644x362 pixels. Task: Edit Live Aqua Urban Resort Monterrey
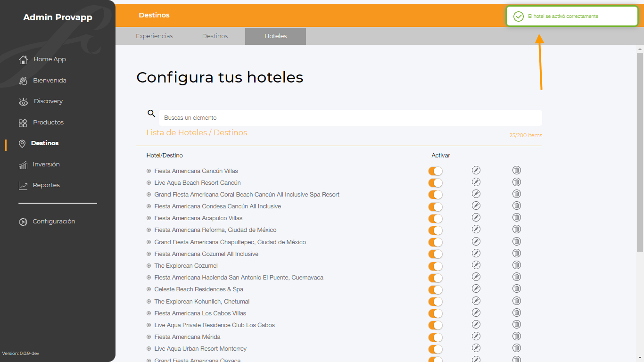pyautogui.click(x=476, y=348)
